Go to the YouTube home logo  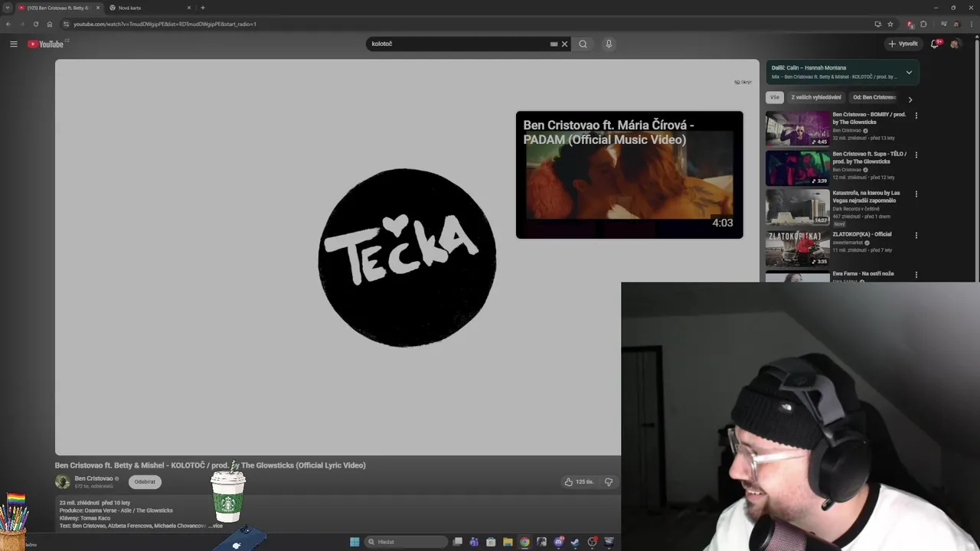pyautogui.click(x=46, y=44)
